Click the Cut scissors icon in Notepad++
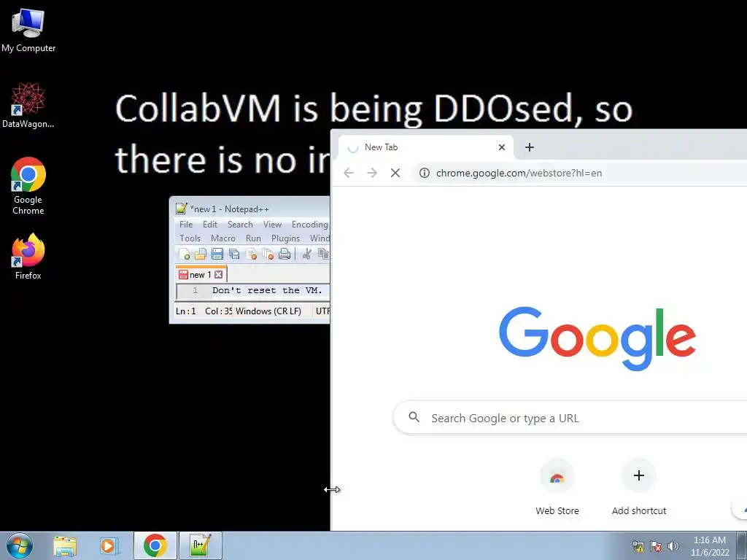The width and height of the screenshot is (747, 560). [306, 254]
